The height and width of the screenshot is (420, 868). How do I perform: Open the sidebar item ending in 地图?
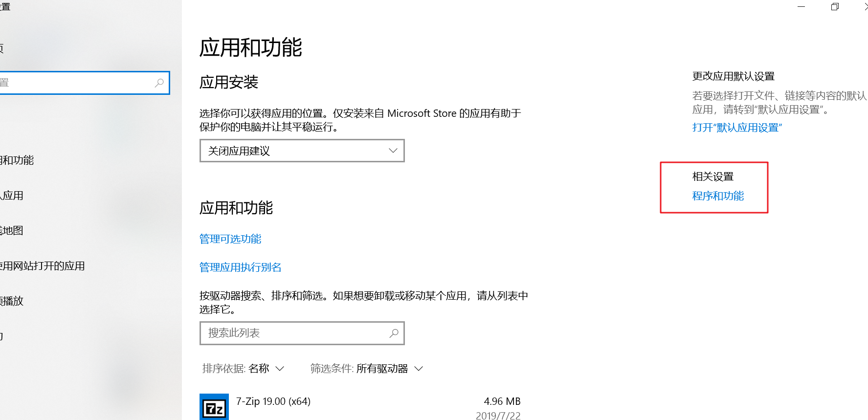tap(12, 231)
